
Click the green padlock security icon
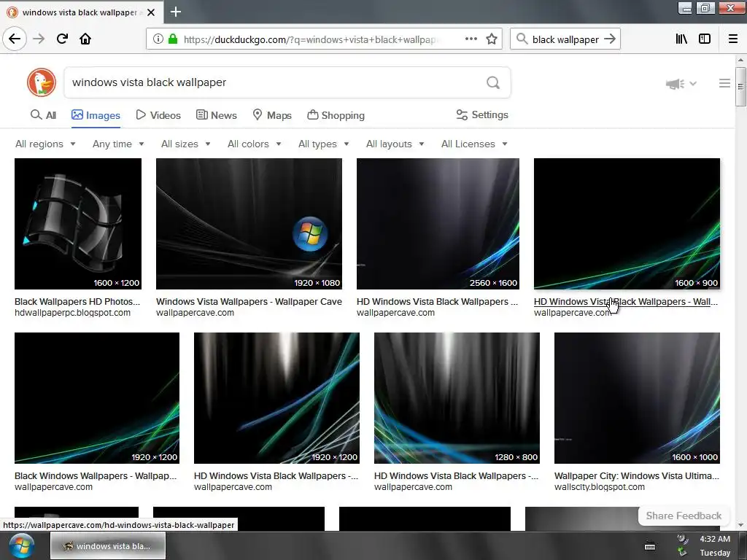172,39
